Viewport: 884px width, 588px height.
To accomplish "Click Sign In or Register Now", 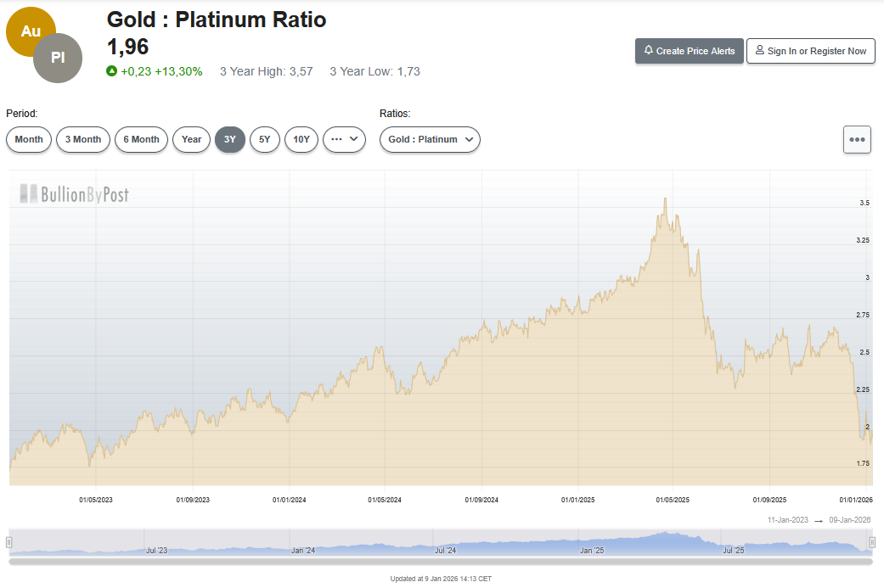I will coord(810,51).
